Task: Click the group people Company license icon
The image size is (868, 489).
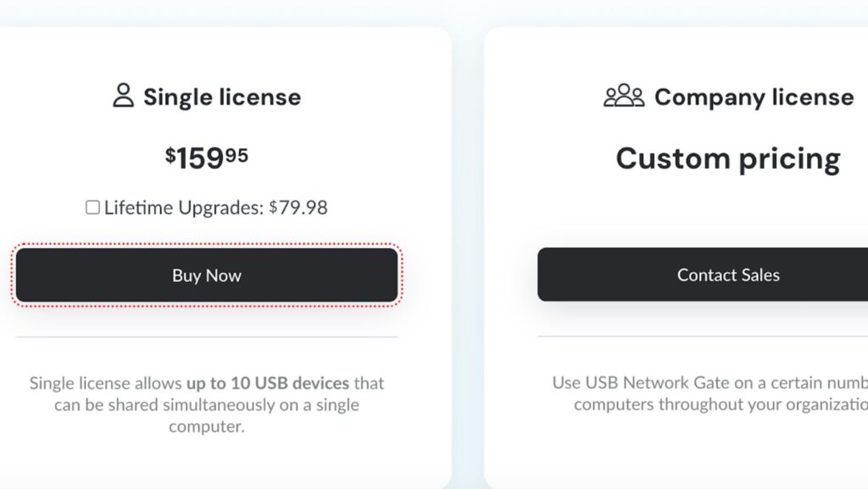Action: click(624, 96)
